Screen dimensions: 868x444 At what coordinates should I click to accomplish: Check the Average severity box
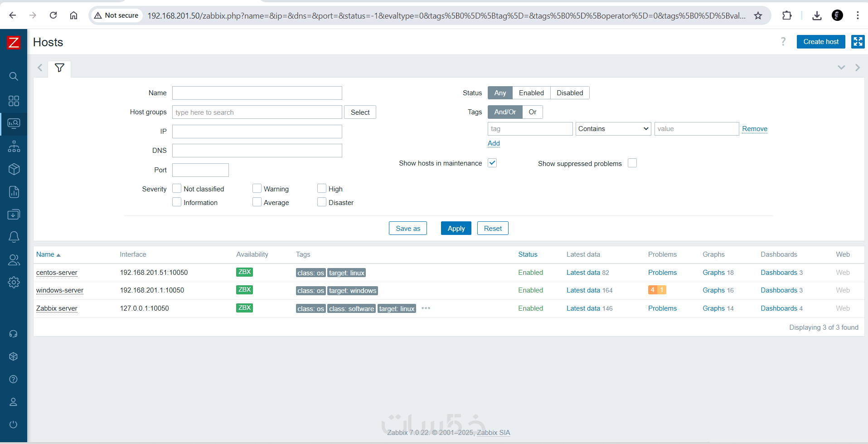[x=257, y=202]
